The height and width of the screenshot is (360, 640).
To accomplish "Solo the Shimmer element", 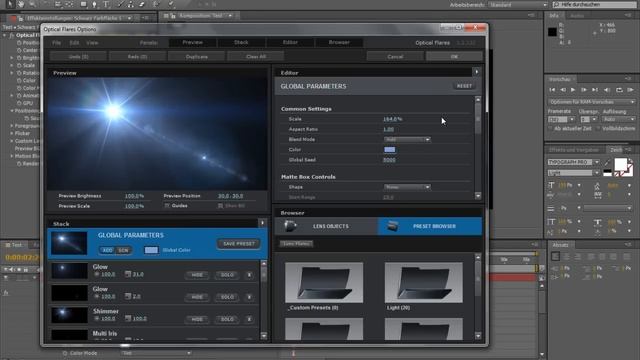I will [x=227, y=319].
